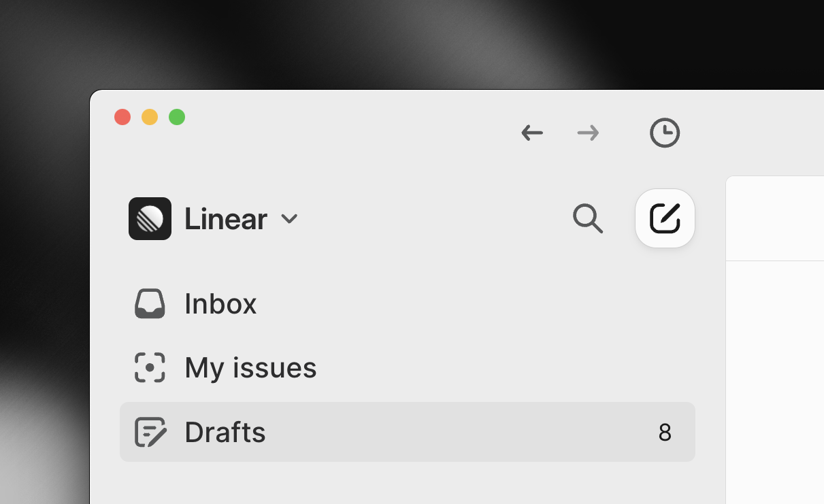Open the Inbox sidebar item

pyautogui.click(x=220, y=304)
